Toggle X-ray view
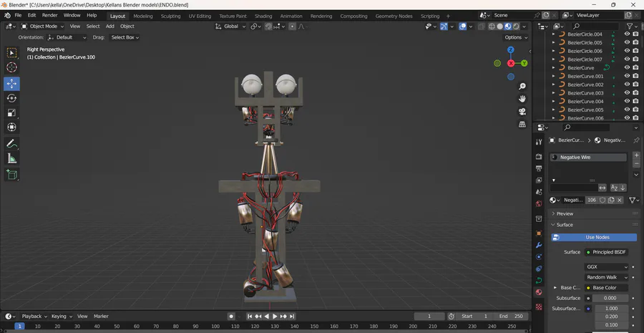 (481, 26)
